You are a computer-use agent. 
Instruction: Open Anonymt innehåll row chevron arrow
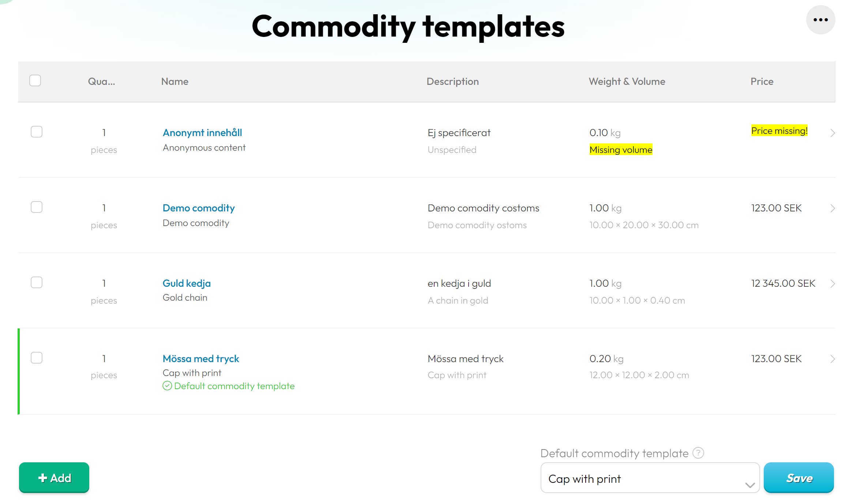point(833,133)
